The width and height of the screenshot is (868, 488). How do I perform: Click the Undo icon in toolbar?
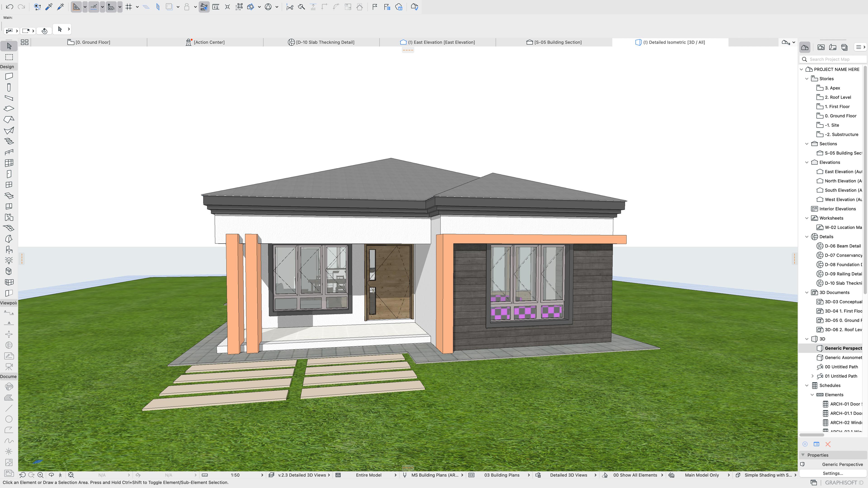pyautogui.click(x=9, y=7)
